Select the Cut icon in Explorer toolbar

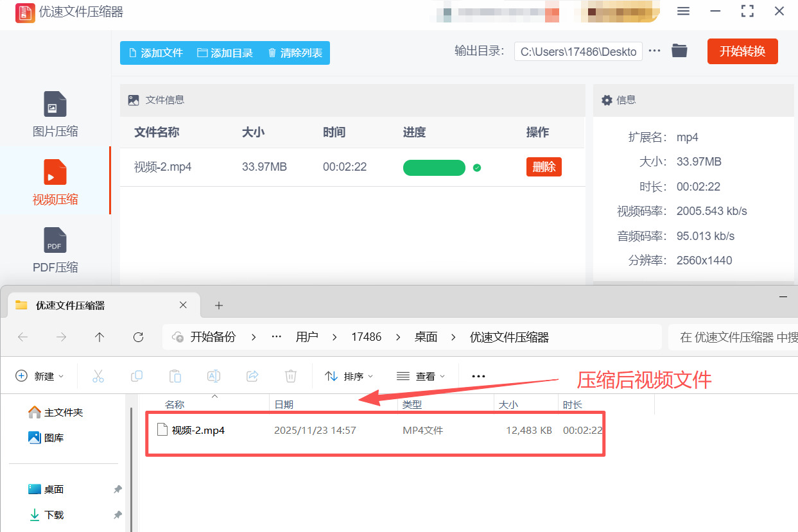pos(98,376)
